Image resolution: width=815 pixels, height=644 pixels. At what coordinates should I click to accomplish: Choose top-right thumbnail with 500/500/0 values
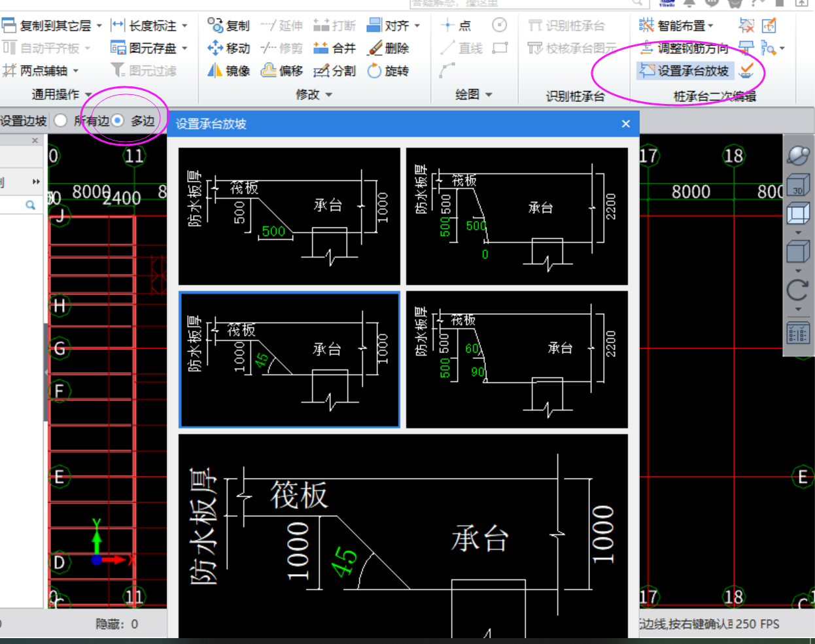[517, 216]
